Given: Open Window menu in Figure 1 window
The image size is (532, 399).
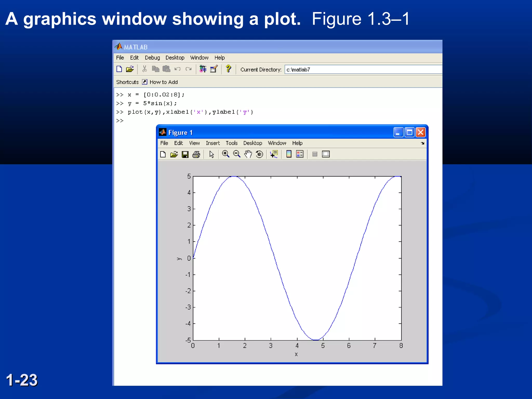Looking at the screenshot, I should 277,143.
